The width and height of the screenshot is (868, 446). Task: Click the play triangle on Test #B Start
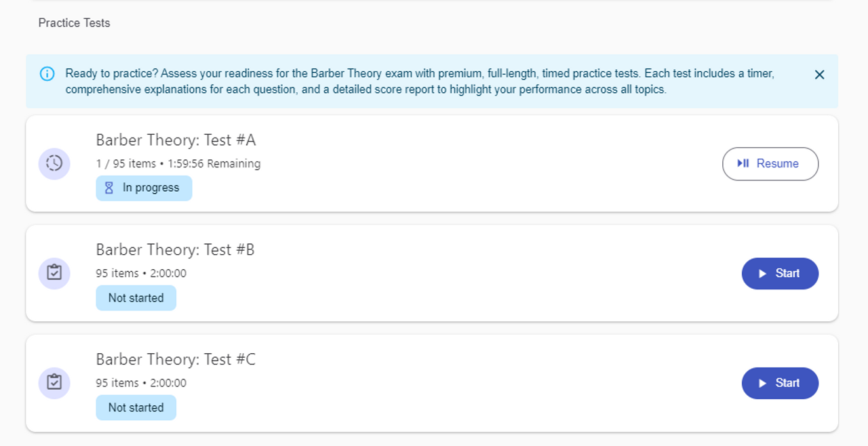tap(762, 274)
